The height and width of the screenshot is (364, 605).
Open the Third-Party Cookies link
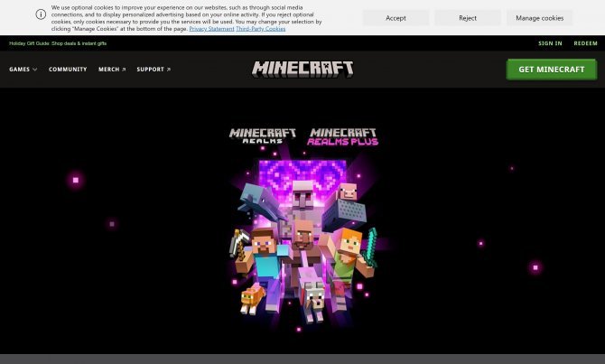(260, 29)
